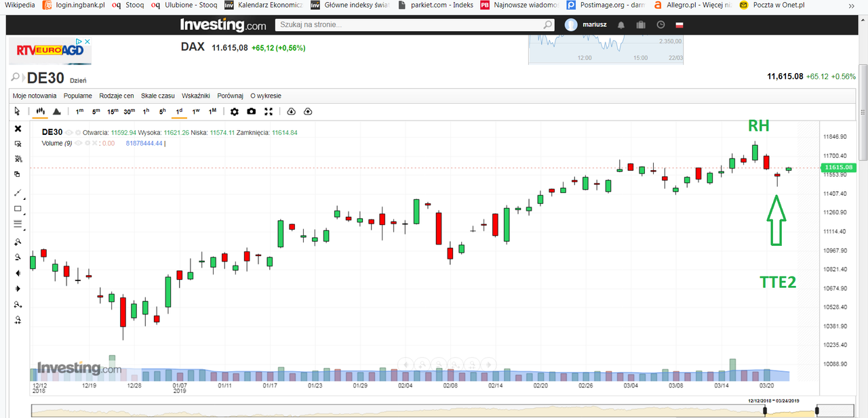Open Poczta w Onet.pl bookmark
Image resolution: width=868 pixels, height=418 pixels.
tap(772, 5)
